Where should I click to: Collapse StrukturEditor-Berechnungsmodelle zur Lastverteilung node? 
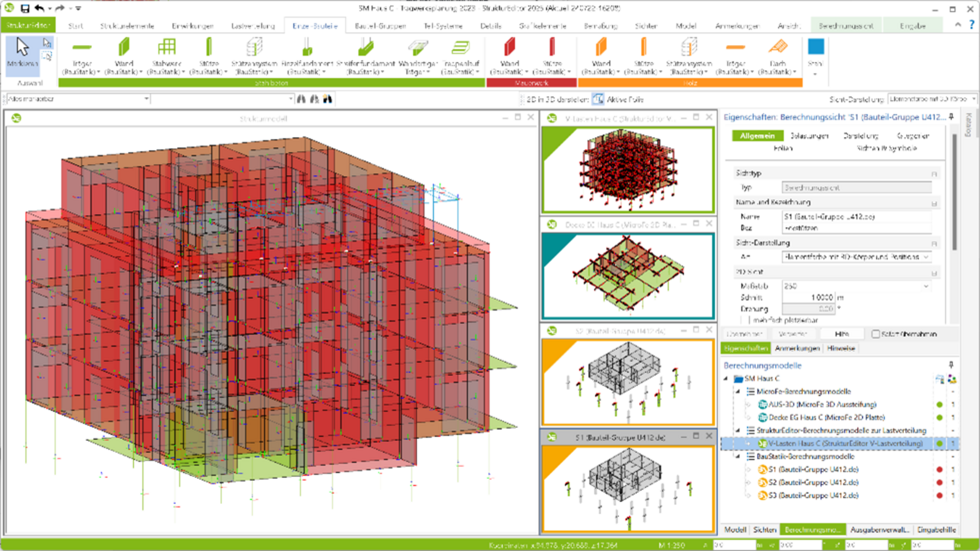tap(737, 430)
